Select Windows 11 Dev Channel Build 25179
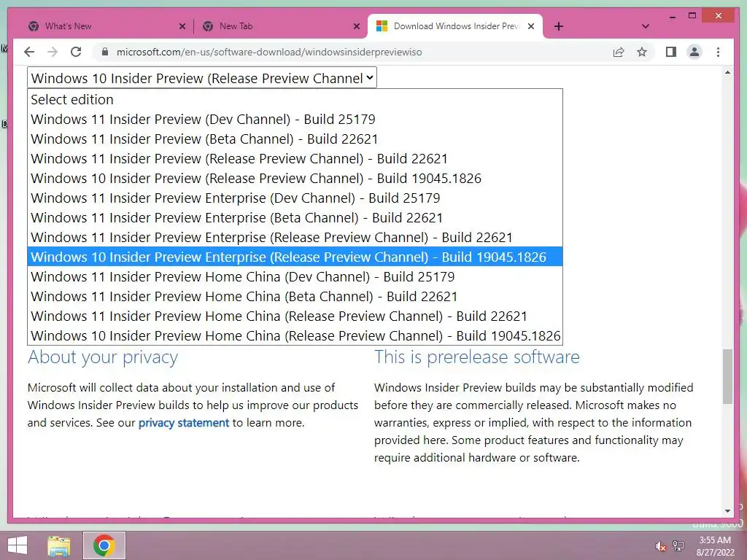 (295, 119)
